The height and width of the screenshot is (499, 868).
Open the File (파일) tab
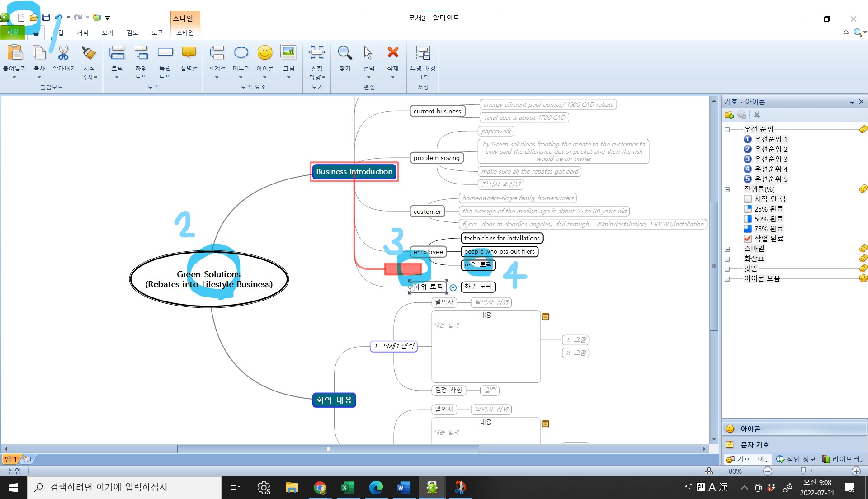(13, 32)
